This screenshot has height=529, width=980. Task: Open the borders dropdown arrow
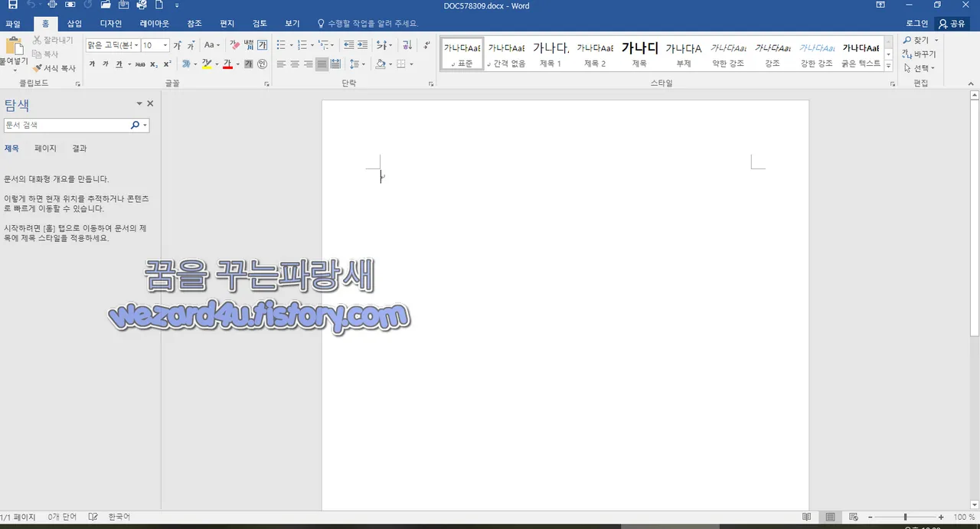[x=411, y=64]
